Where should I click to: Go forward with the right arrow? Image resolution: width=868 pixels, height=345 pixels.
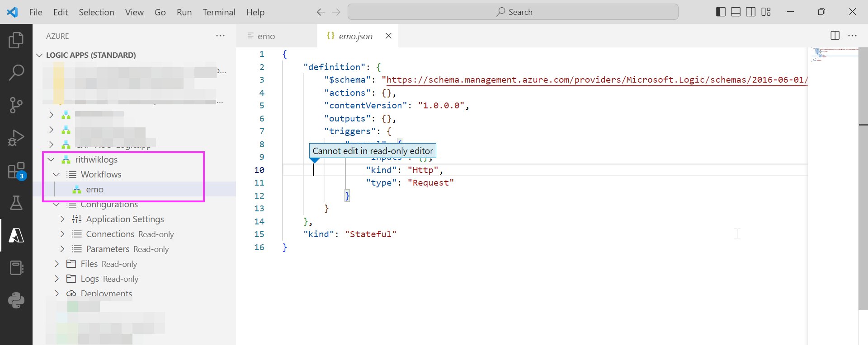click(x=336, y=12)
